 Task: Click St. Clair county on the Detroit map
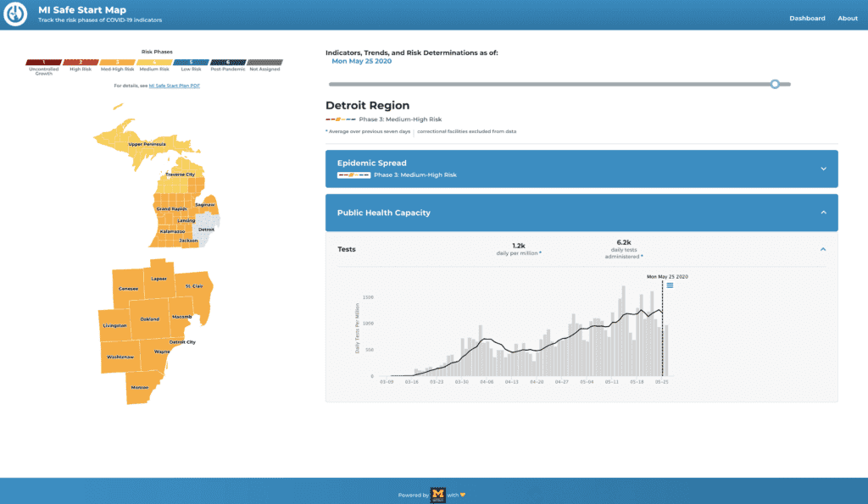pos(194,286)
